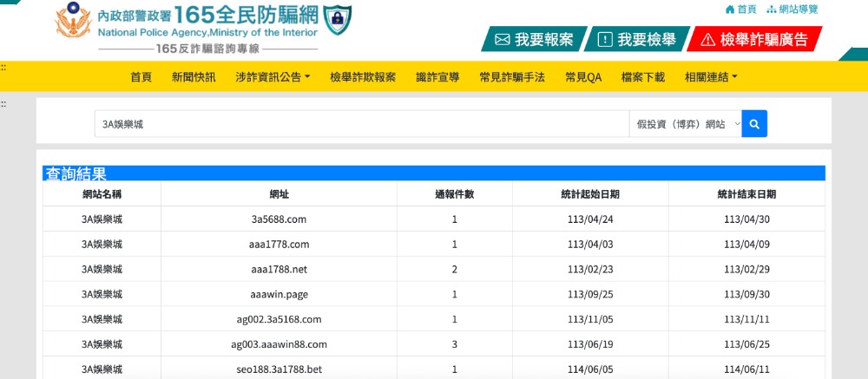Click the National Police Agency eagle emblem
Screen dimensions: 868x379
73,20
